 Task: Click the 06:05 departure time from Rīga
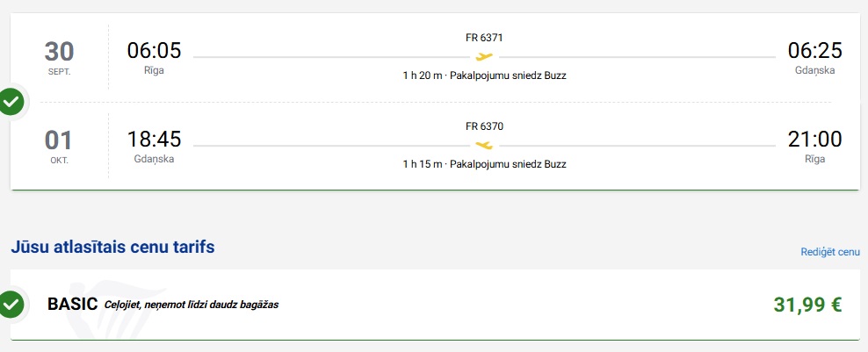(x=154, y=50)
